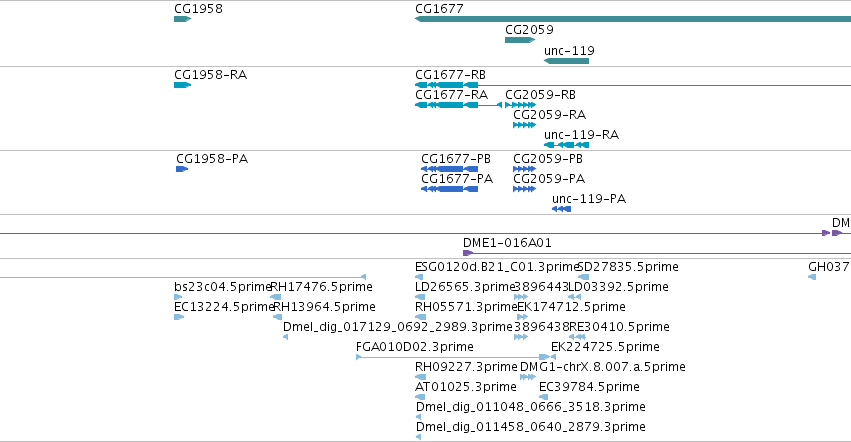Click the unc-119-RA transcript label
851x442 pixels.
(581, 135)
